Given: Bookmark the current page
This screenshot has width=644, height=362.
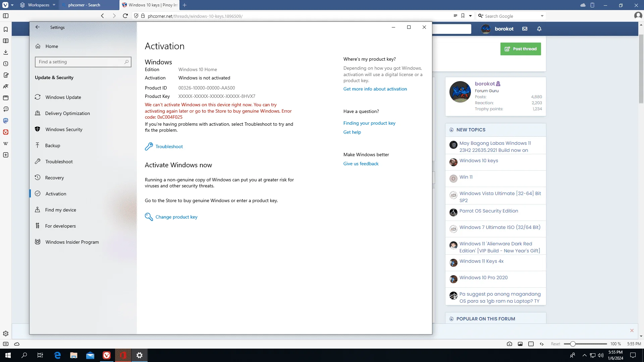Looking at the screenshot, I should click(x=463, y=16).
